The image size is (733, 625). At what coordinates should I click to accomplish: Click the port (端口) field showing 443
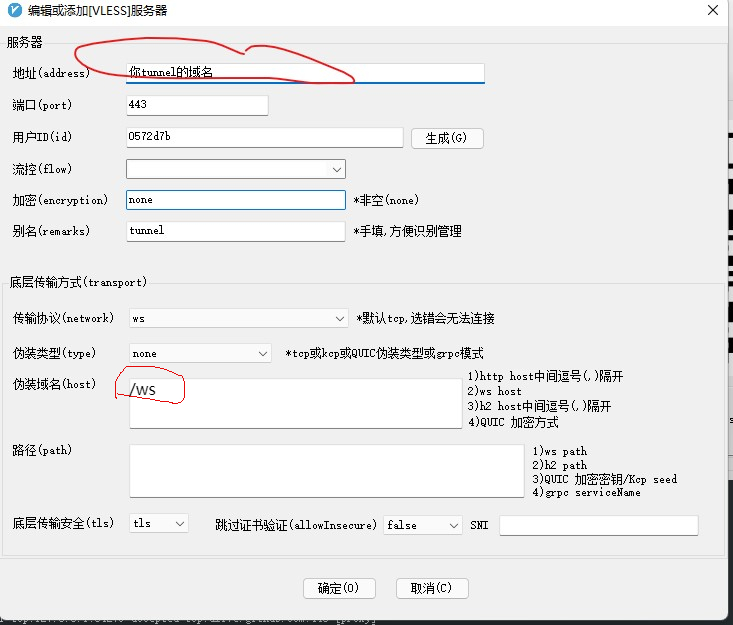click(197, 105)
